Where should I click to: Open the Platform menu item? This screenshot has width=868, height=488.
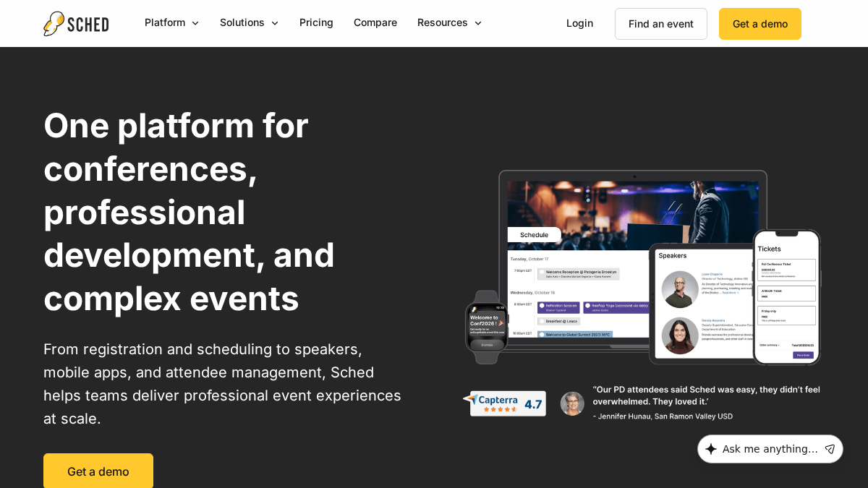[165, 22]
